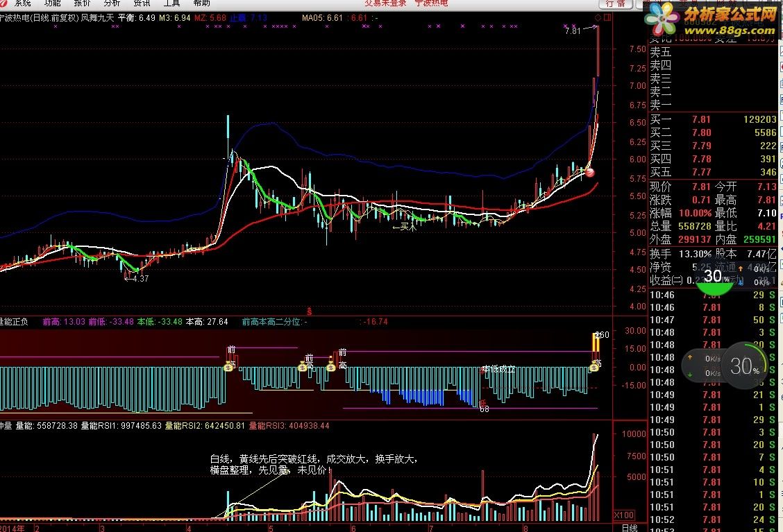783x532 pixels.
Task: Click the 买五 row priced 7.77
Action: coord(713,172)
